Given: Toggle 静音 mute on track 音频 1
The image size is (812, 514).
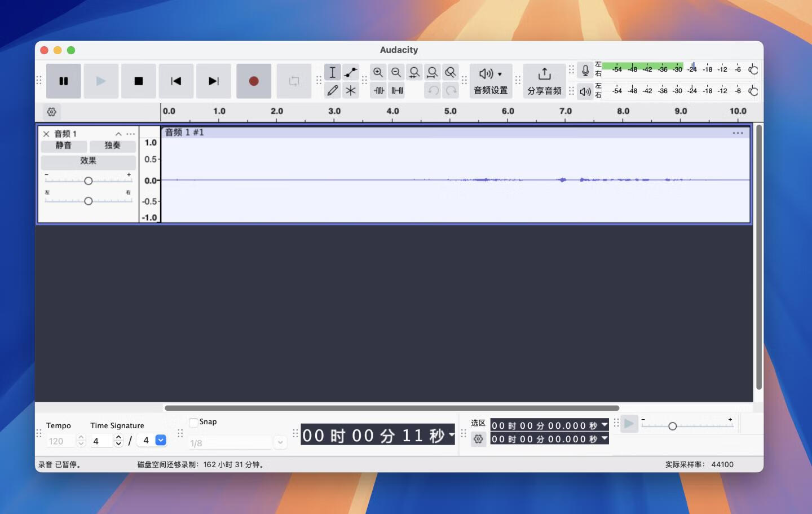Looking at the screenshot, I should tap(64, 146).
